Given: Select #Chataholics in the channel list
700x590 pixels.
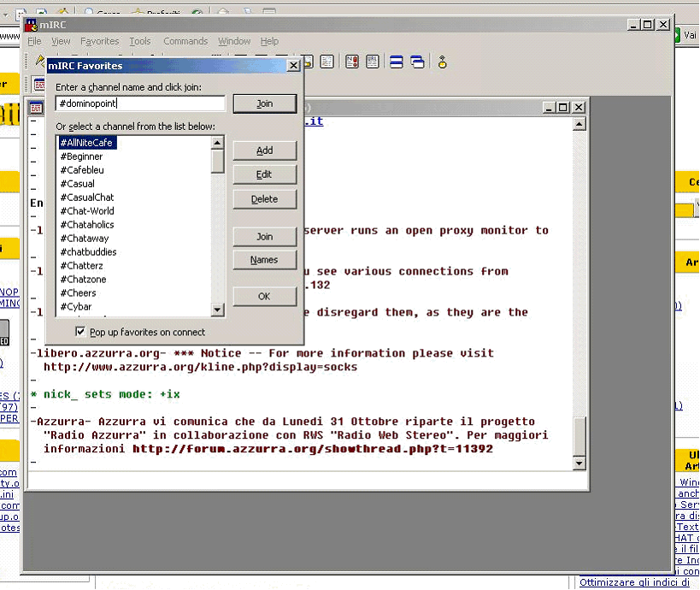Looking at the screenshot, I should click(x=87, y=225).
